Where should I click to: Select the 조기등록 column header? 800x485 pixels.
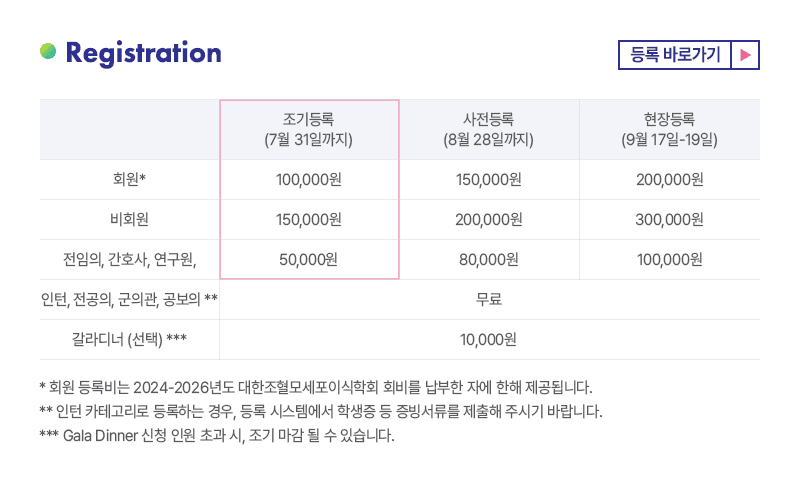click(x=309, y=130)
